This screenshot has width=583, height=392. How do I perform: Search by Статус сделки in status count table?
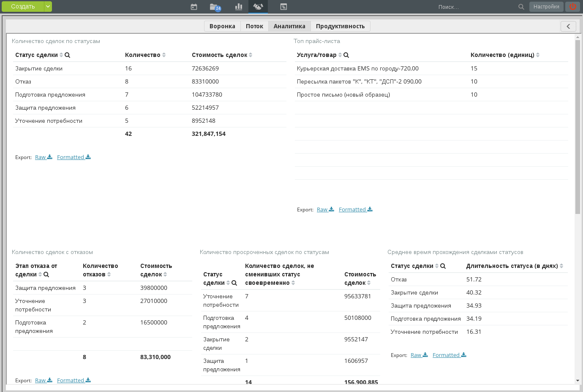(68, 55)
